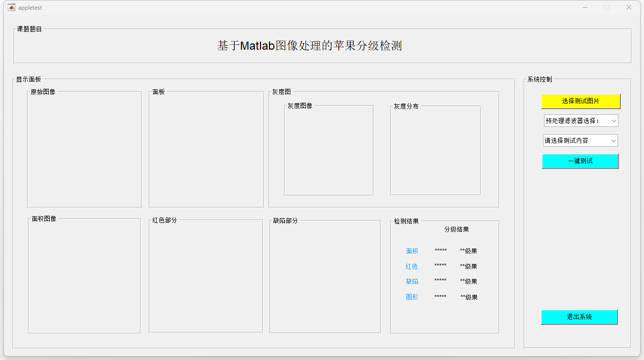Click the blue 红色 result label

tap(412, 266)
